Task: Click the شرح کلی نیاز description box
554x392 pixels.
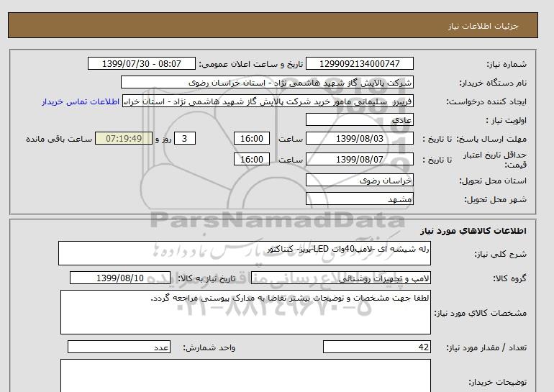Action: click(245, 254)
